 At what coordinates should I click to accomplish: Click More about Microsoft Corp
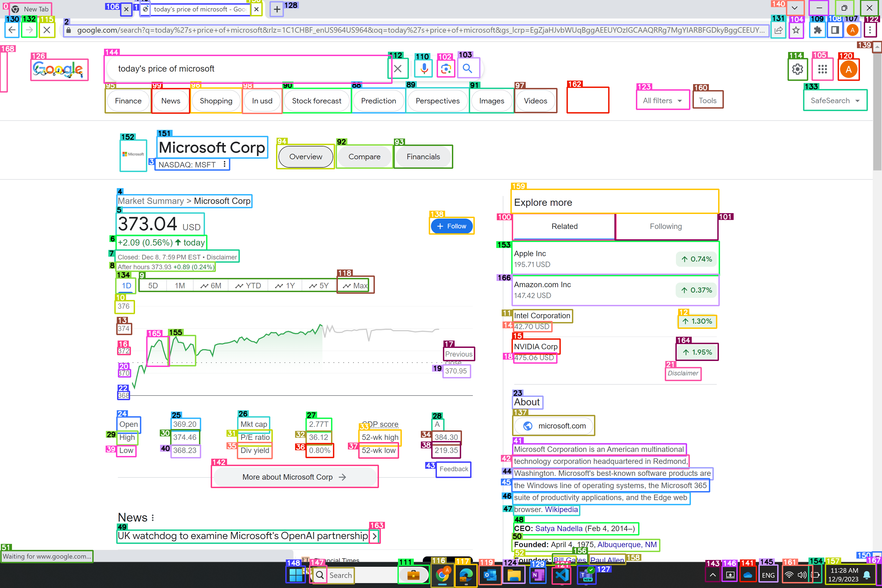click(295, 477)
